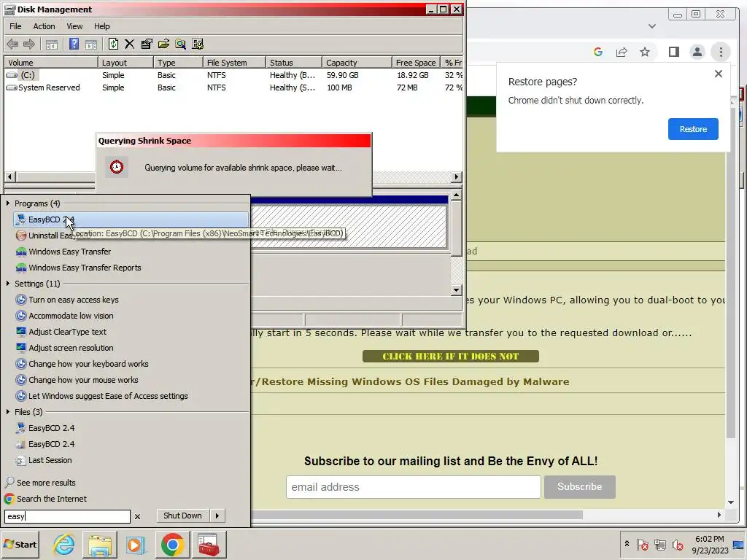Image resolution: width=747 pixels, height=560 pixels.
Task: Select the System Reserved volume row
Action: pos(233,87)
